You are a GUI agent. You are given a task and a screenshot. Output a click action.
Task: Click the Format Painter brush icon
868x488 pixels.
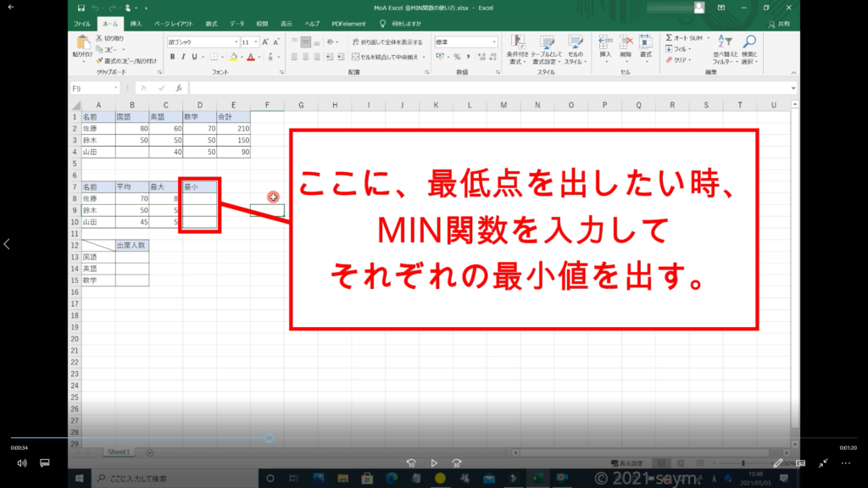pos(100,61)
